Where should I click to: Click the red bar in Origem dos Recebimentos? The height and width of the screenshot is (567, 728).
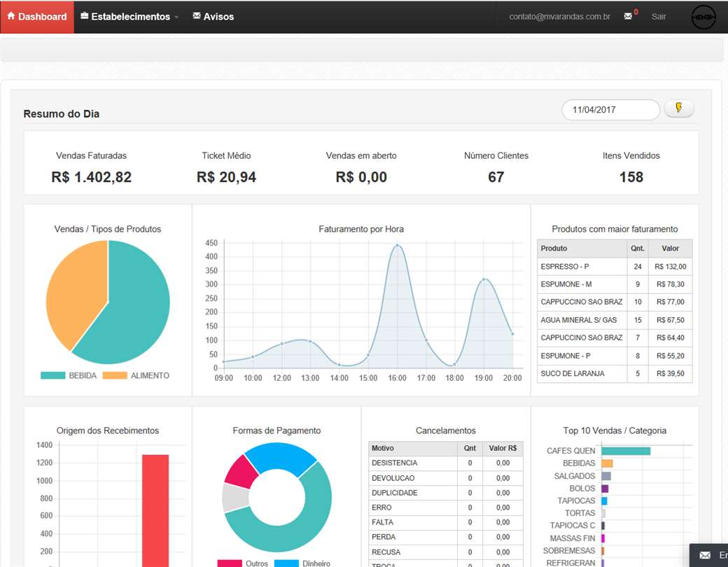pyautogui.click(x=155, y=510)
